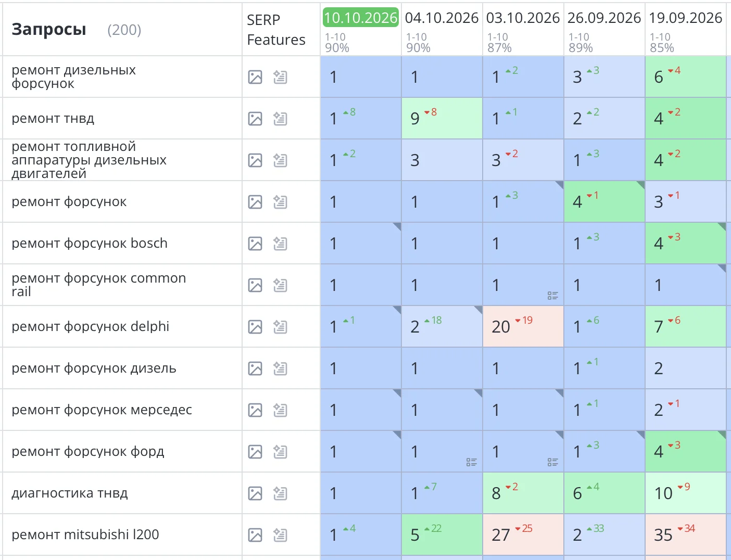Image resolution: width=731 pixels, height=560 pixels.
Task: Open the 03.10.2026 date column header
Action: (x=523, y=18)
